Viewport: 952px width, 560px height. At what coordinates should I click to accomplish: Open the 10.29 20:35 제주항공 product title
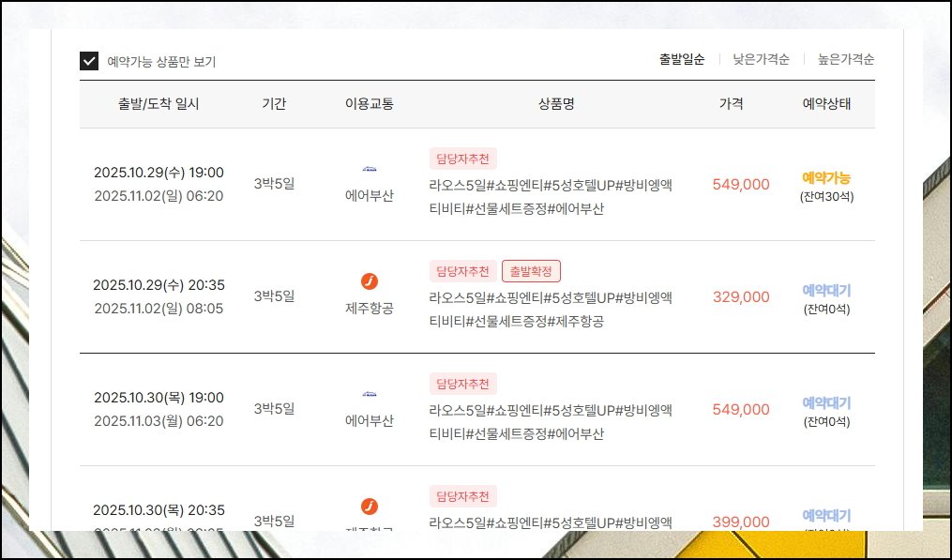pyautogui.click(x=551, y=310)
